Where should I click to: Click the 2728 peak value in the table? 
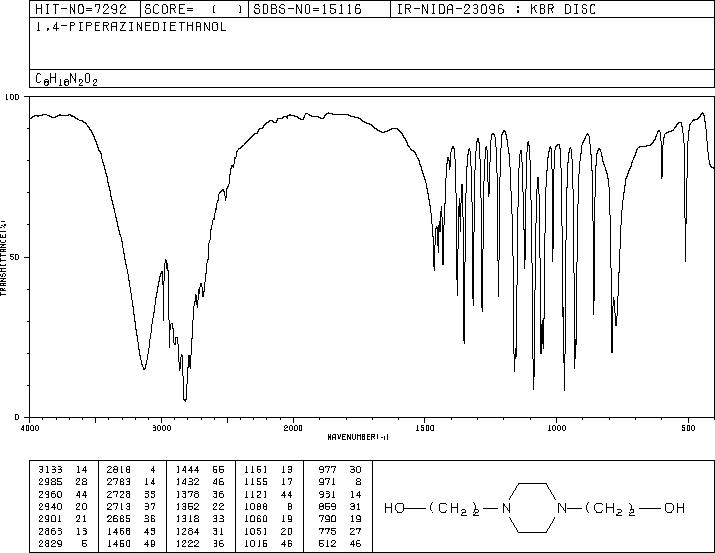point(119,494)
